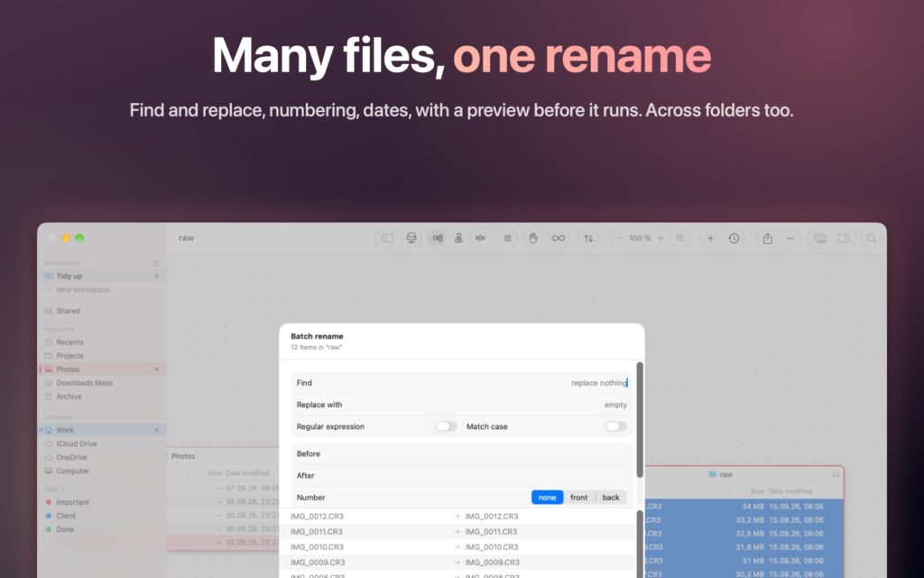Activate the hand pan tool
Viewport: 924px width, 578px height.
point(533,238)
